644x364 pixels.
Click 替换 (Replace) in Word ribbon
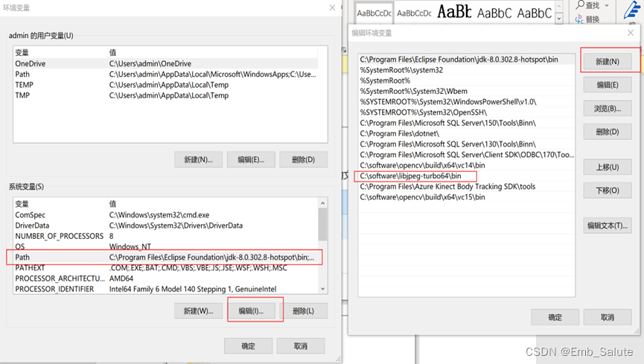point(587,19)
